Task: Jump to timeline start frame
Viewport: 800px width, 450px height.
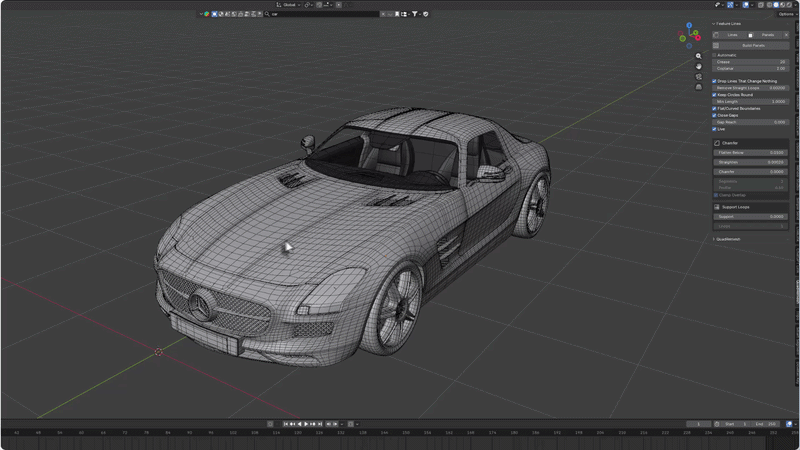Action: [286, 424]
